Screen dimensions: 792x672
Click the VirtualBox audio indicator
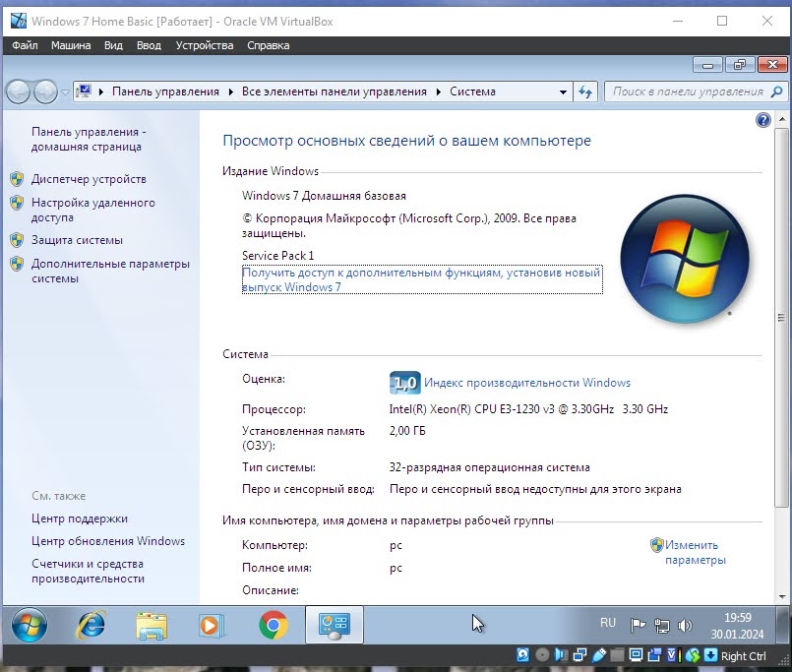[x=561, y=655]
